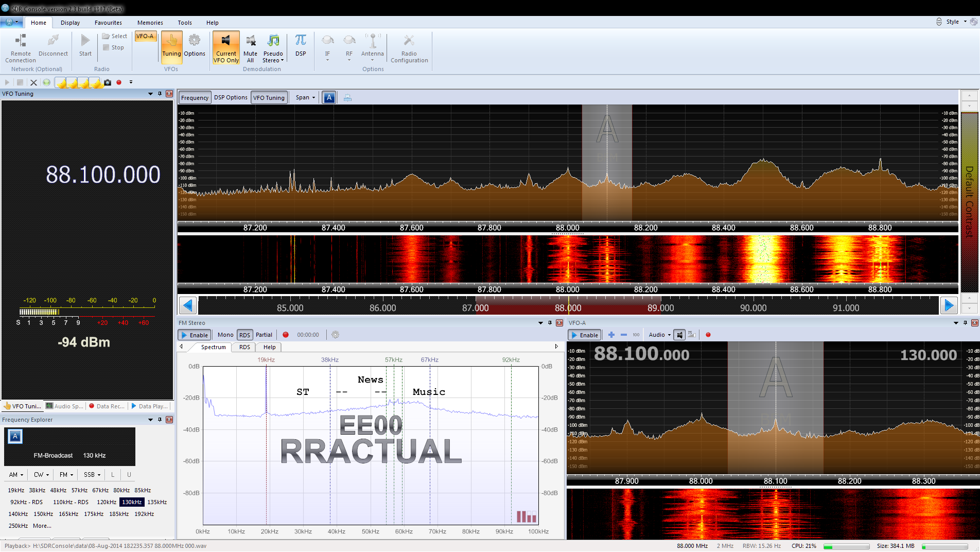Screen dimensions: 980x552
Task: Open the VFO Options gear
Action: 195,41
